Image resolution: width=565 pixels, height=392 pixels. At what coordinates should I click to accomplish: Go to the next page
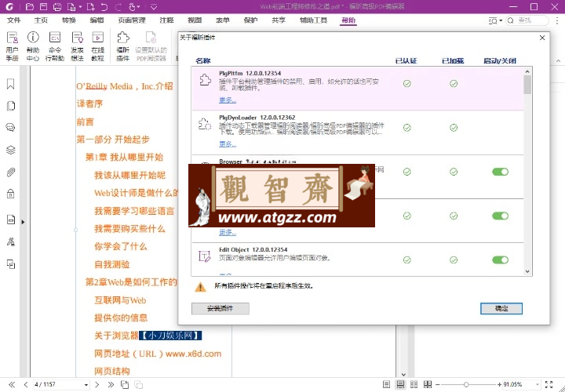(x=97, y=384)
